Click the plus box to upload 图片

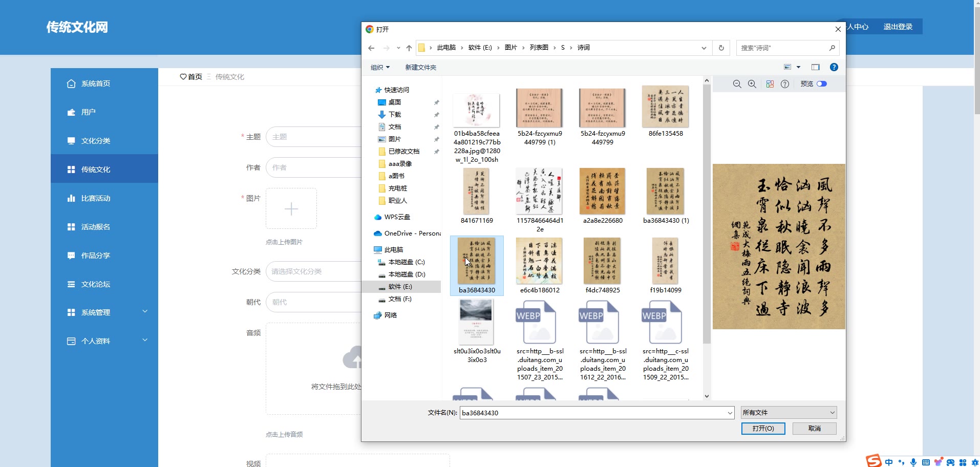coord(291,209)
